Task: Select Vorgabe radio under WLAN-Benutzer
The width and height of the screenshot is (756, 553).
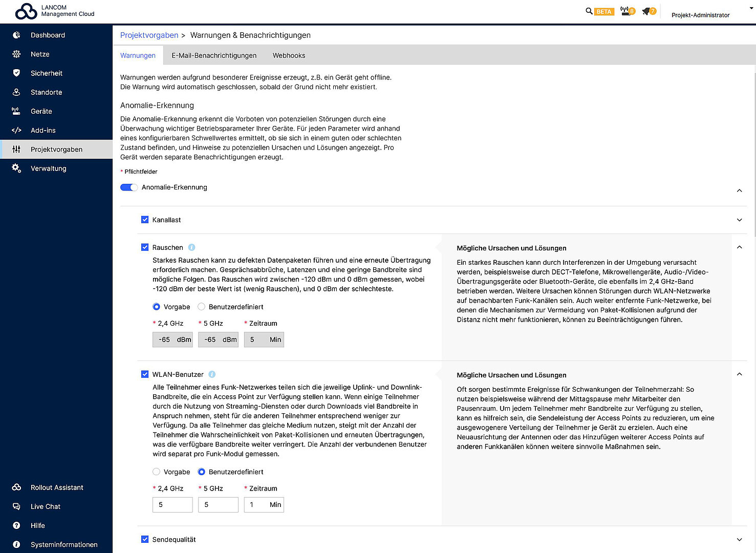Action: pos(157,472)
